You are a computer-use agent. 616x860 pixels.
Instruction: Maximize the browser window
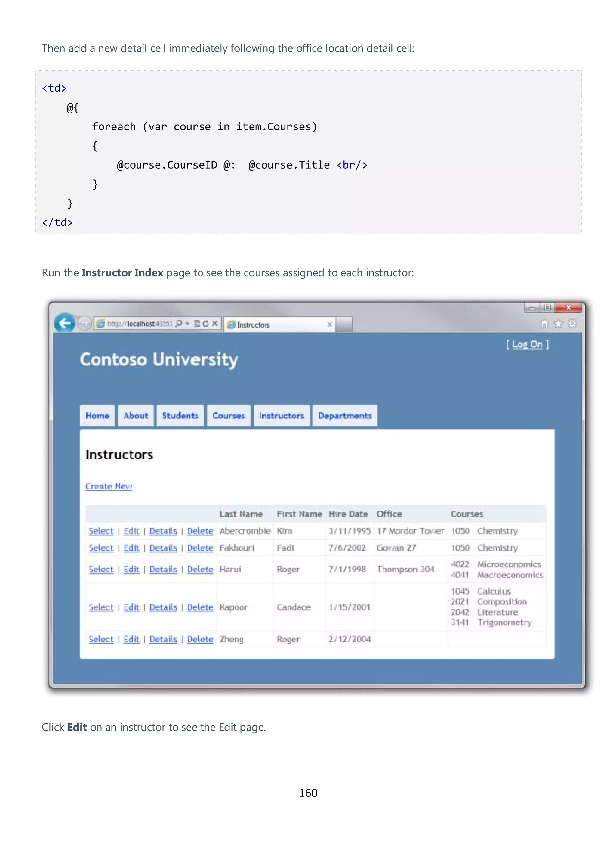pos(547,308)
